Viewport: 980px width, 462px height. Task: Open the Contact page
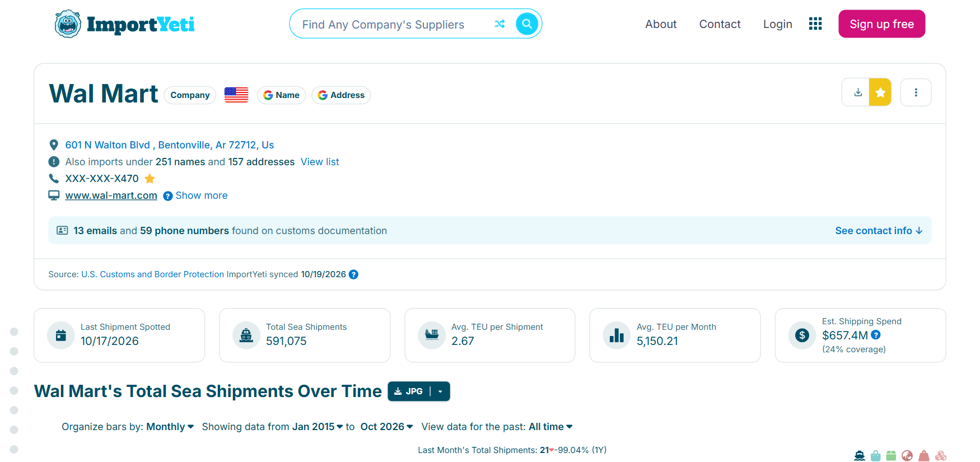pyautogui.click(x=720, y=24)
